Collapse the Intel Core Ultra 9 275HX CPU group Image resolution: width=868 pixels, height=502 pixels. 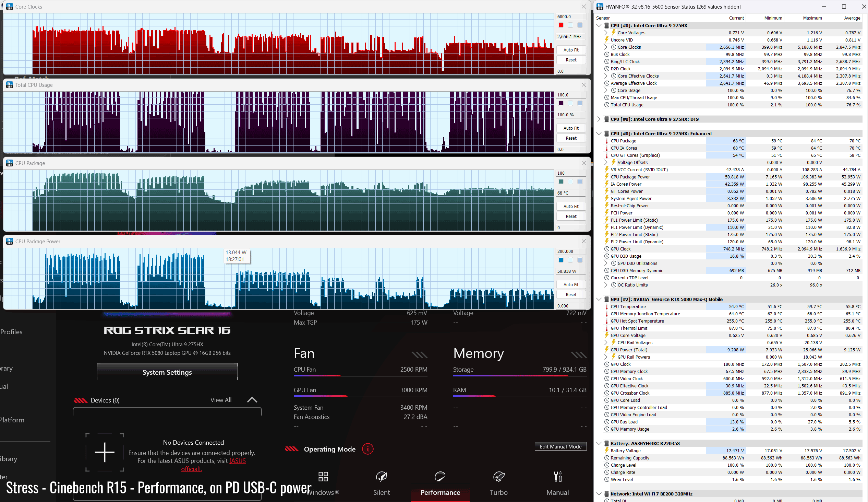(x=599, y=25)
